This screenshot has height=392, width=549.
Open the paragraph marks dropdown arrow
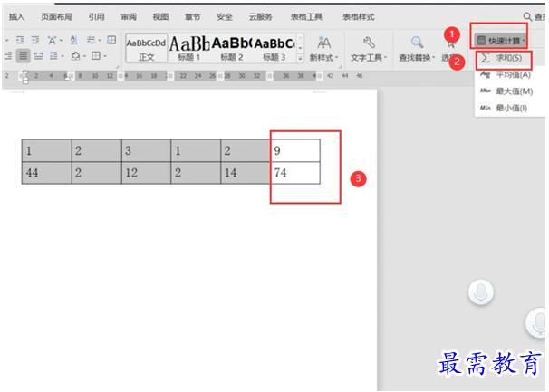pyautogui.click(x=100, y=41)
